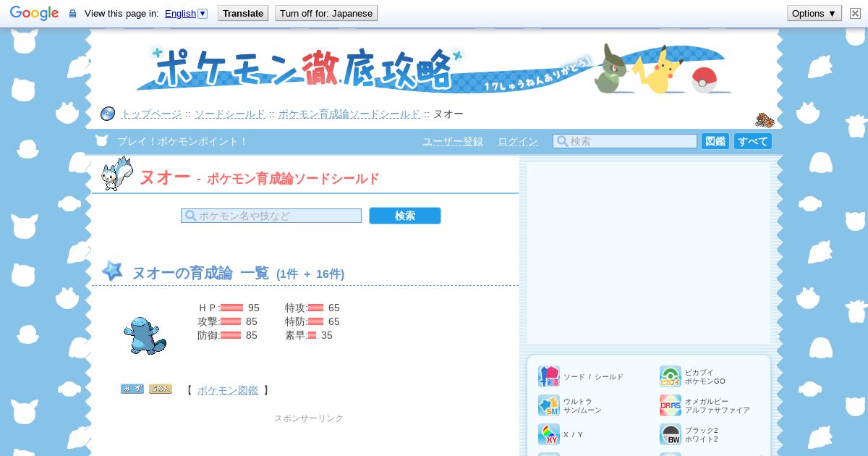Click the Pikachu silhouette icon in nav bar
Viewport: 868px width, 456px height.
coord(102,141)
